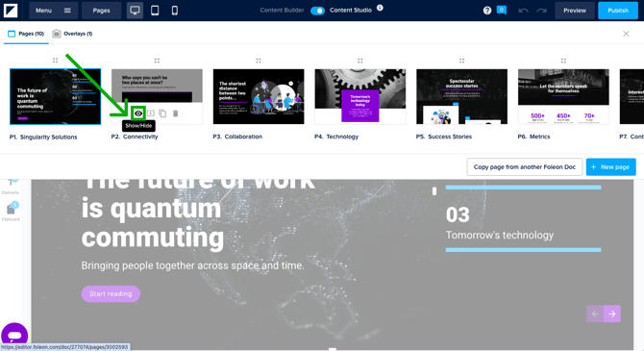Duplicate the Connectivity page
Screen dimensions: 644x351
[x=162, y=113]
